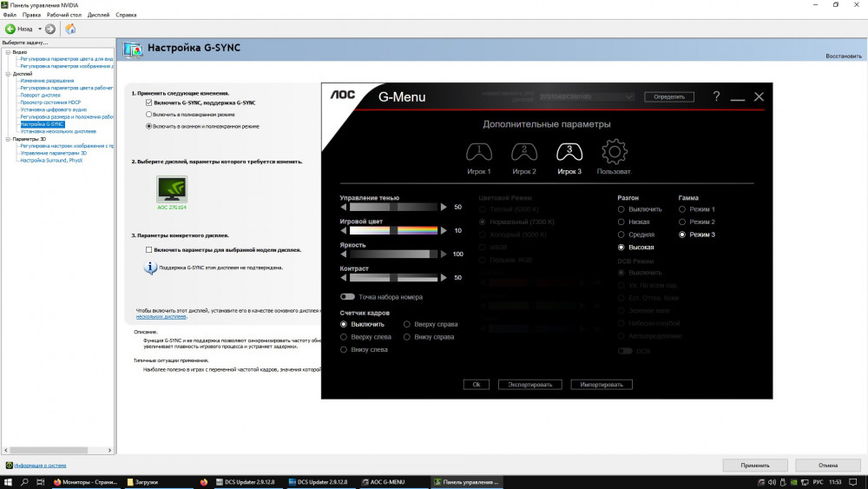This screenshot has width=868, height=489.
Task: Check Включить параметры для выбранной модели дисплея
Action: pos(149,250)
